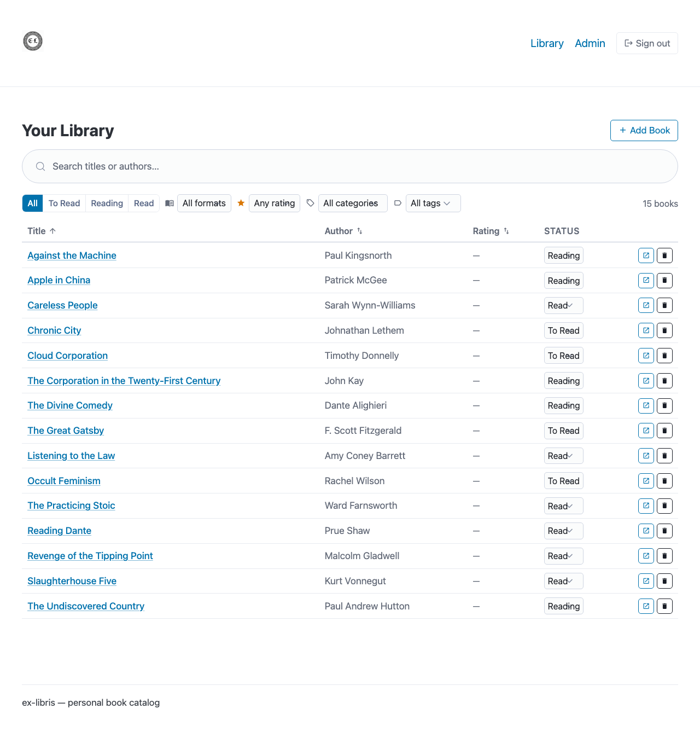The height and width of the screenshot is (732, 700).
Task: Click the edit icon for Against the Machine
Action: tap(646, 255)
